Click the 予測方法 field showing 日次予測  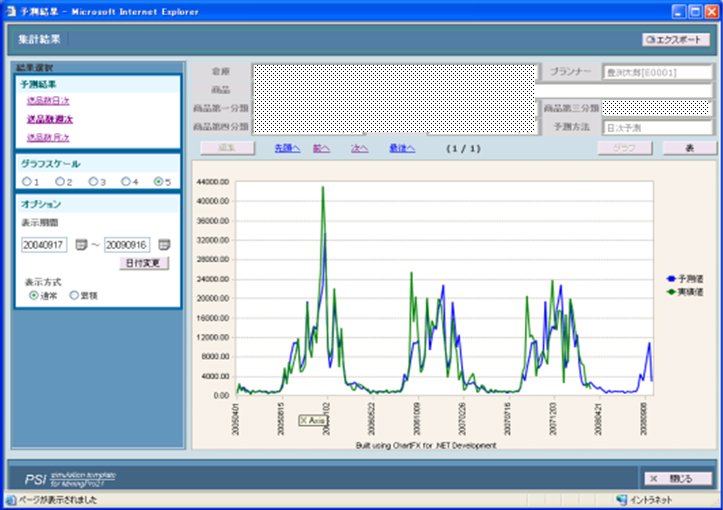click(658, 128)
